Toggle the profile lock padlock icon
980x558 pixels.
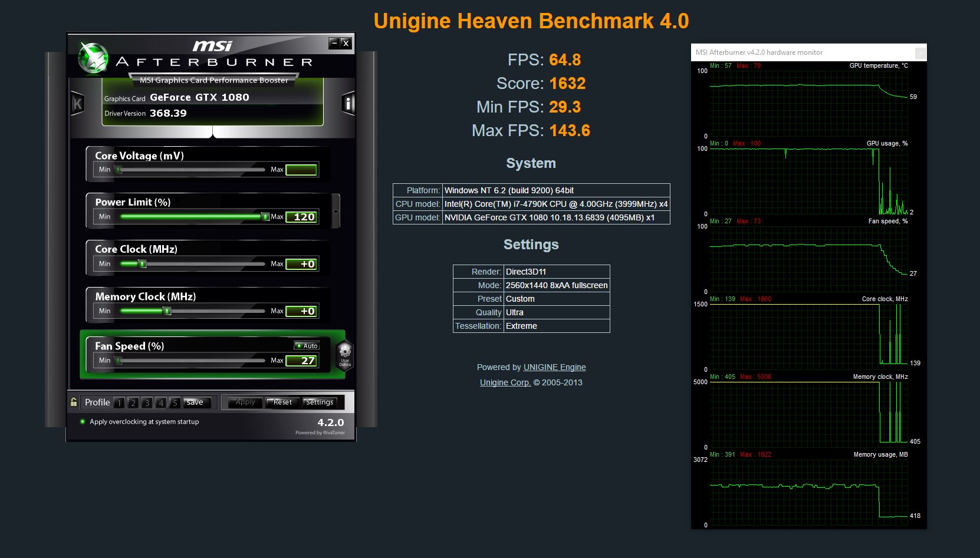point(74,402)
